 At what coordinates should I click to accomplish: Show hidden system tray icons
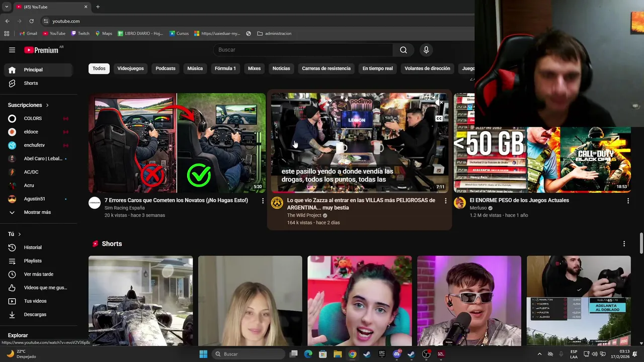539,354
